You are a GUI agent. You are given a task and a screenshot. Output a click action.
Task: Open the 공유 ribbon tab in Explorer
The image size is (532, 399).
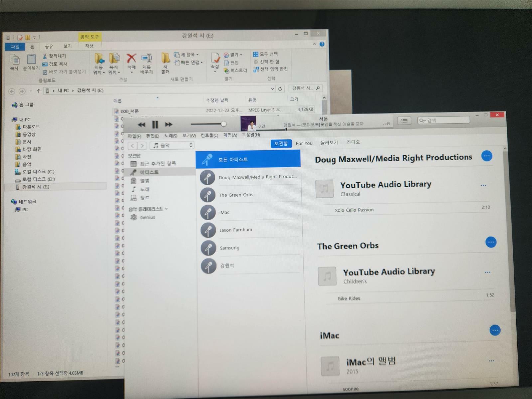click(x=49, y=47)
